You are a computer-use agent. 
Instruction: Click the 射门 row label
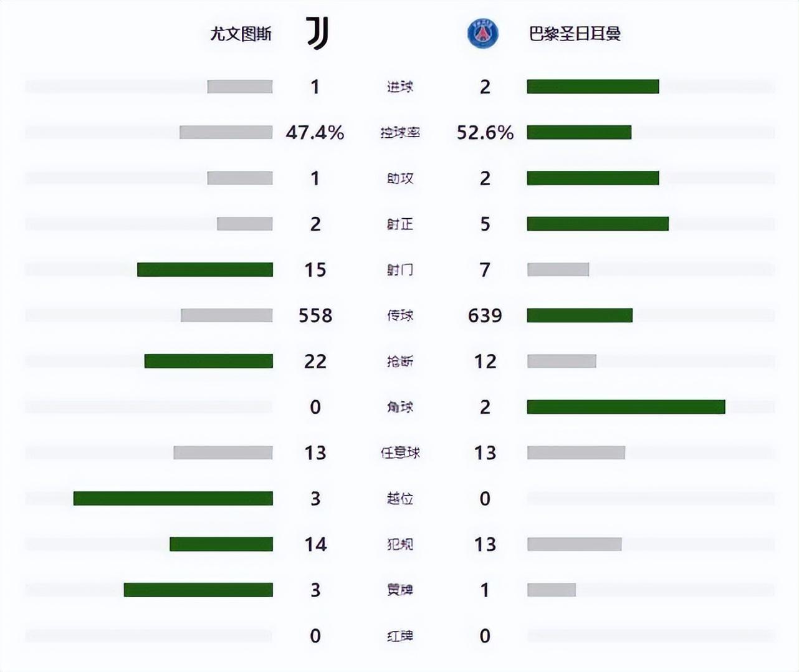[x=399, y=269]
